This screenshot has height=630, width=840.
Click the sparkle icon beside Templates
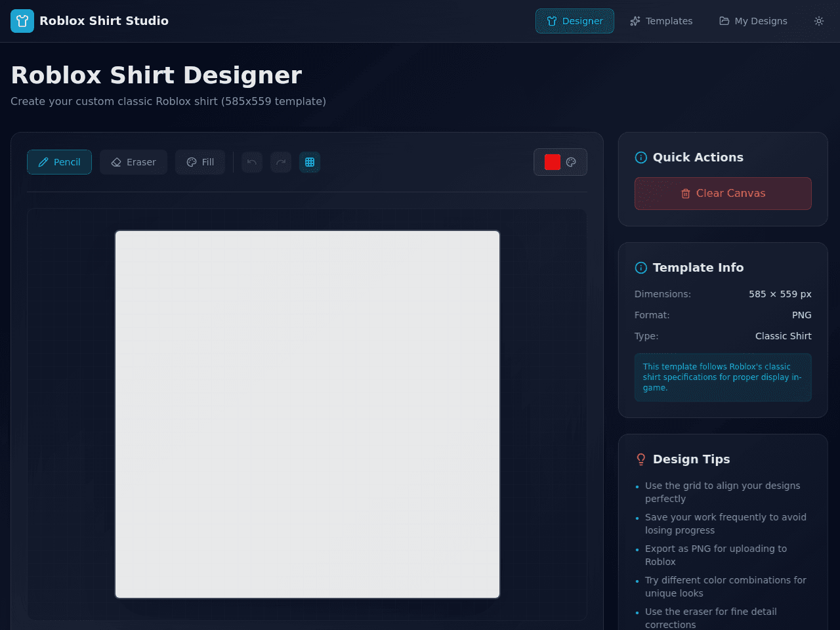tap(635, 21)
